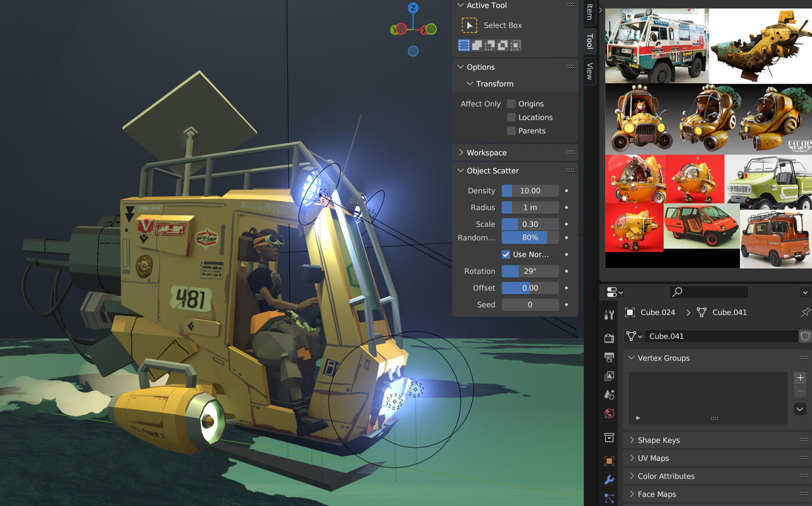
Task: Open the Output properties printer icon
Action: coord(609,357)
